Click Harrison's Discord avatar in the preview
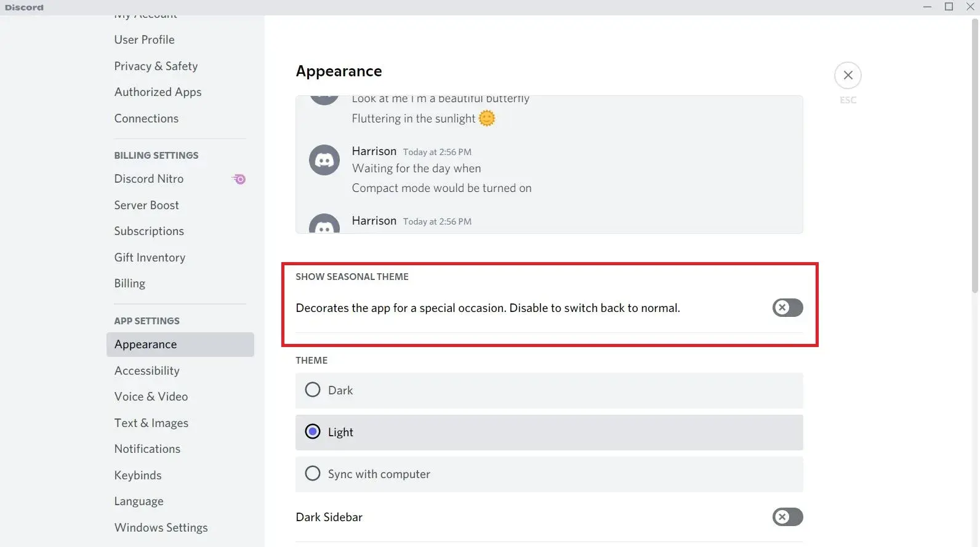Viewport: 980px width, 547px height. click(324, 159)
